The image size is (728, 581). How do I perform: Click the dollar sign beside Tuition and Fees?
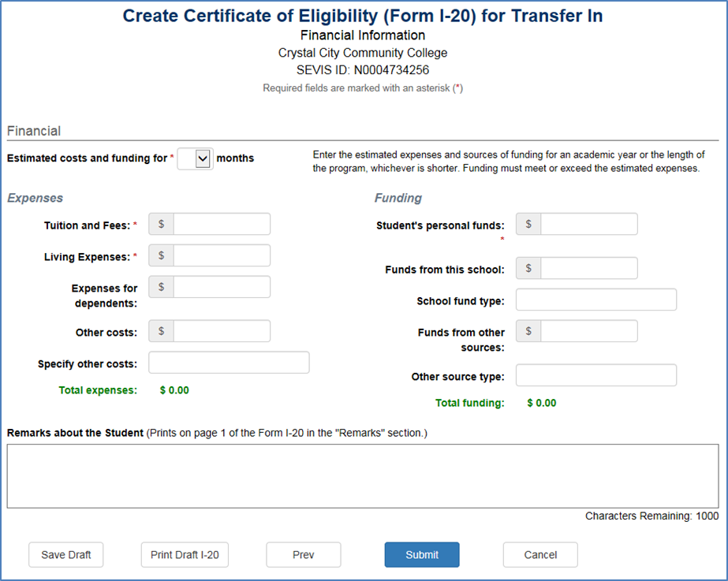click(x=161, y=224)
